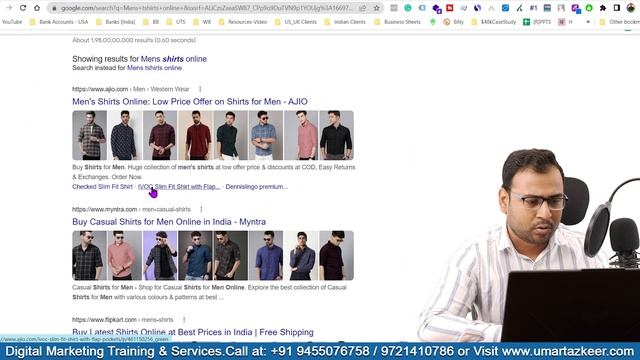The height and width of the screenshot is (360, 640).
Task: Click the https://www.ajio.com breadcrumb URL text
Action: click(x=100, y=89)
